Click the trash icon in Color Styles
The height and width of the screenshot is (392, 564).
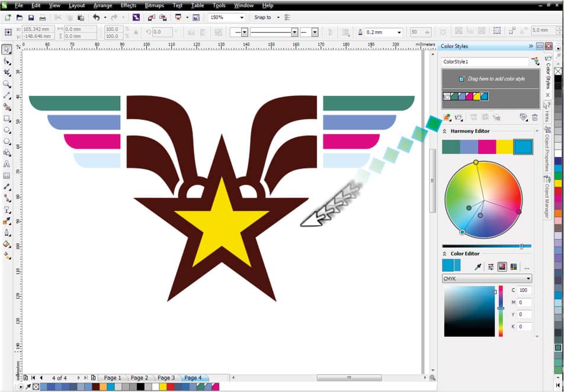[535, 117]
